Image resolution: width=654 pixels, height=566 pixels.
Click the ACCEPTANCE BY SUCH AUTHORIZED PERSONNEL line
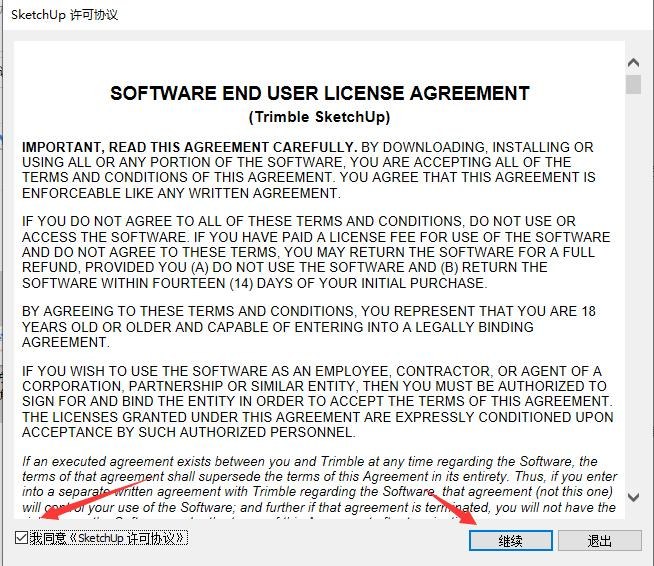coord(189,432)
